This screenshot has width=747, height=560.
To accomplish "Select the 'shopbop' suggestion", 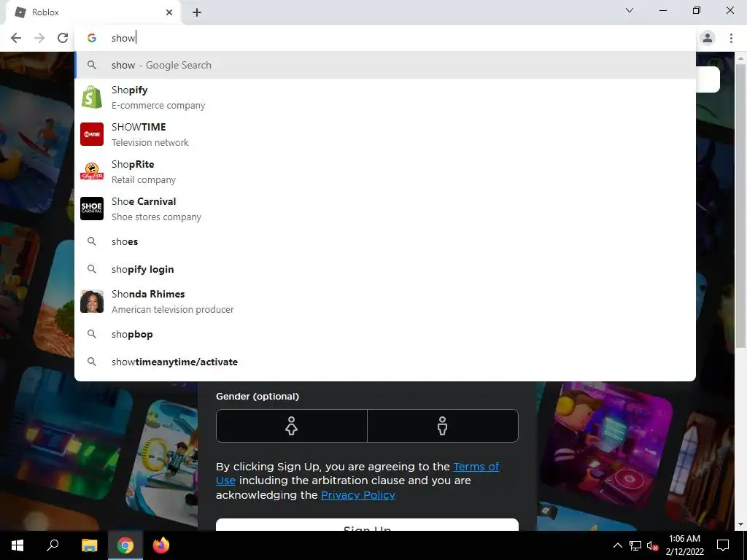I will [385, 334].
